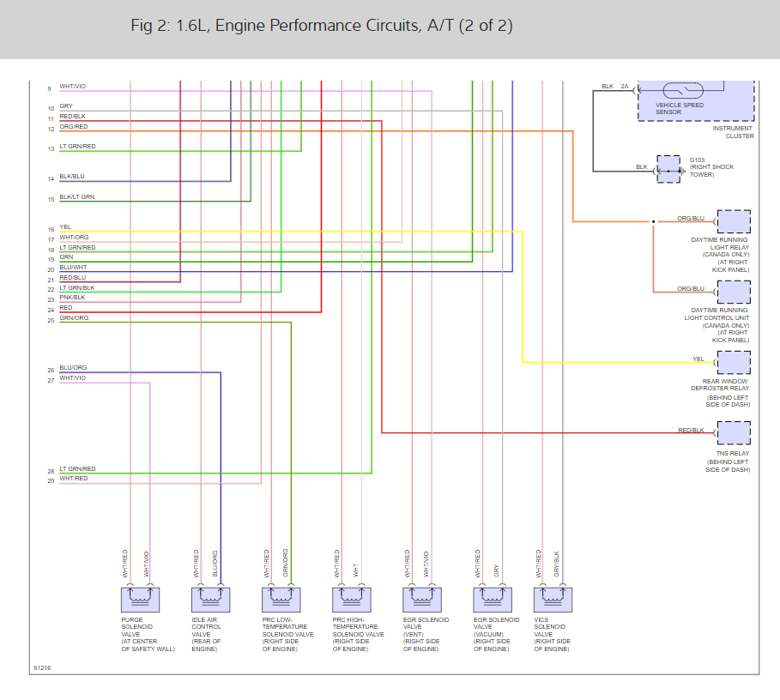The width and height of the screenshot is (780, 700).
Task: Click the PRC low-temperature solenoid valve symbol
Action: [281, 600]
